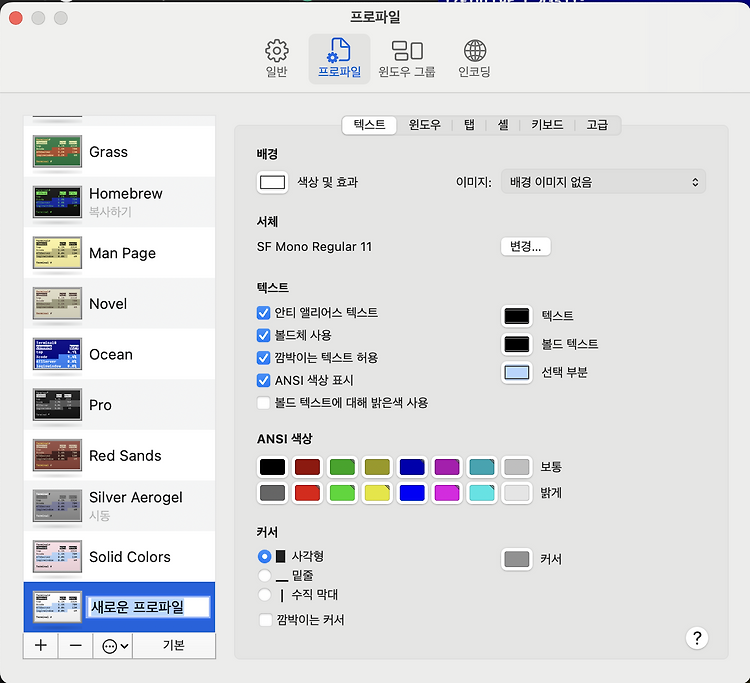Enable 볼드 텍스트에 대해 밝은색 사용
The height and width of the screenshot is (683, 750).
tap(263, 403)
